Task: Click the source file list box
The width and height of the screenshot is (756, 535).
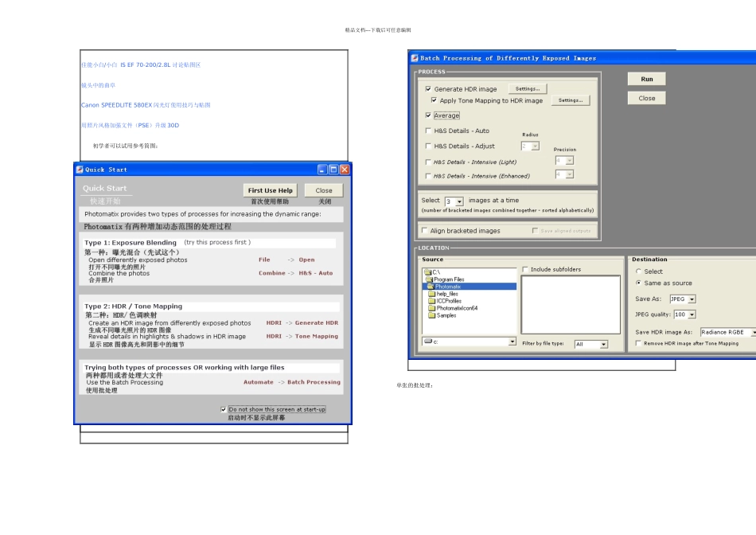Action: click(x=571, y=304)
